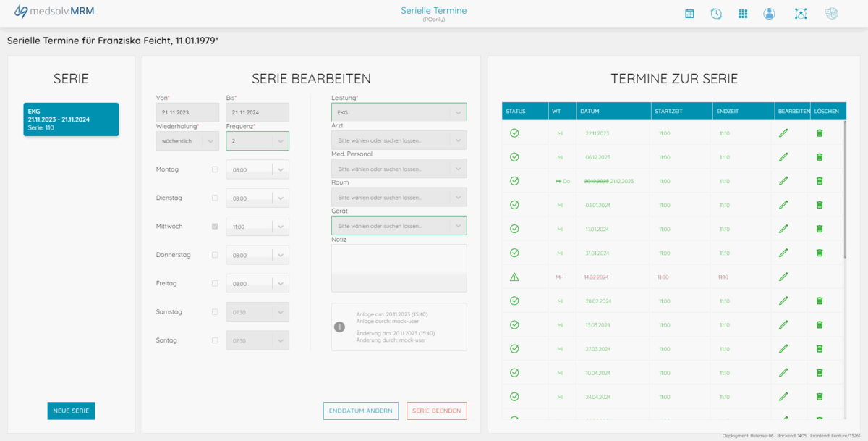Open the grid apps icon in header
Viewport: 868px width, 441px height.
(x=743, y=14)
